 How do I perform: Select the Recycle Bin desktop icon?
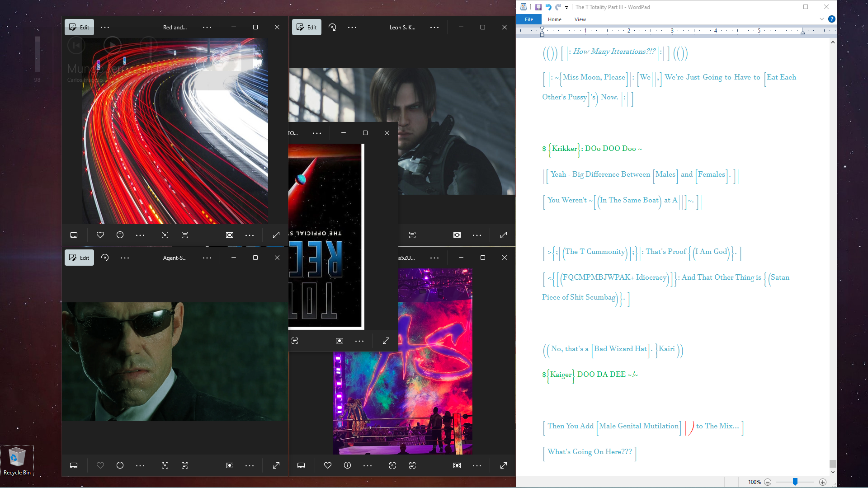pyautogui.click(x=17, y=461)
